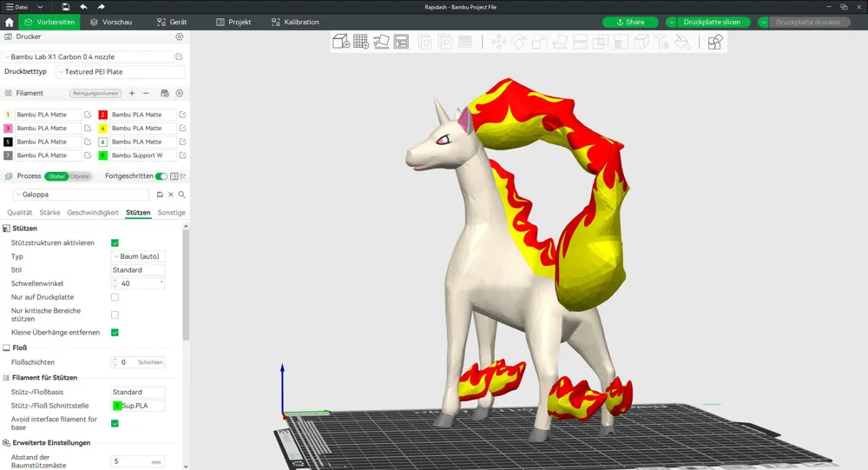Edit the Bambu Lab X1 Carbon printer preset
This screenshot has height=470, width=868.
point(180,56)
